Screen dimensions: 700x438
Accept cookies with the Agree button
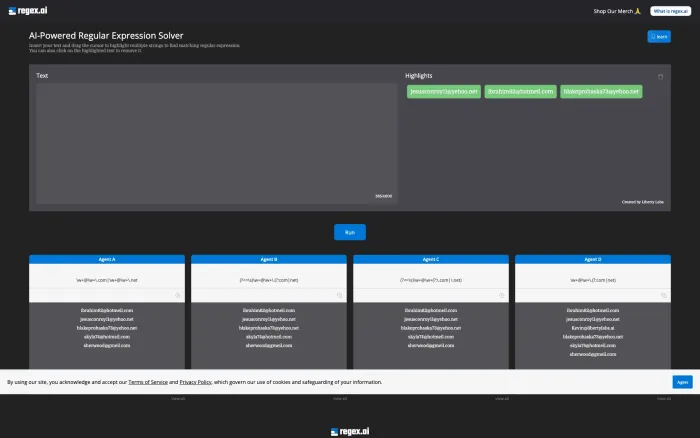(x=683, y=382)
